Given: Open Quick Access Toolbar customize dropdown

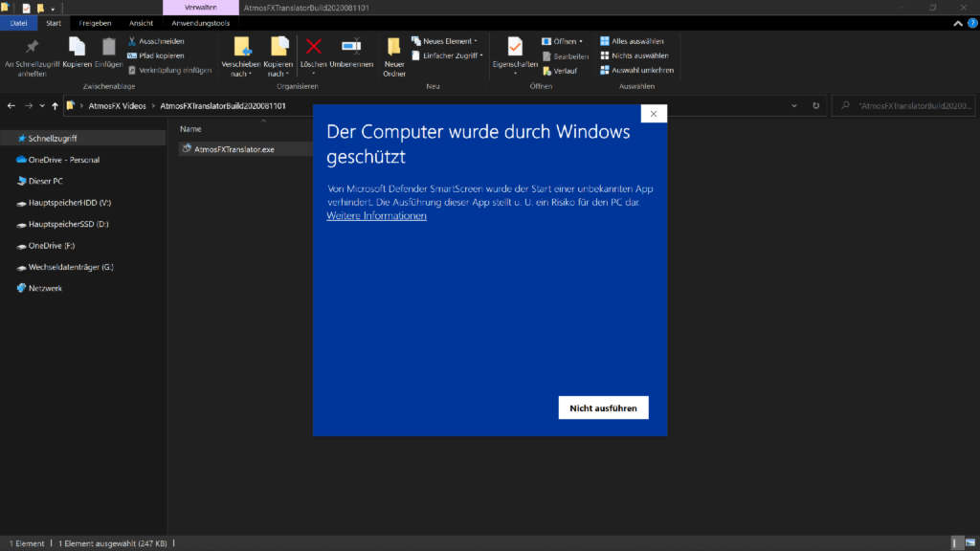Looking at the screenshot, I should point(54,9).
